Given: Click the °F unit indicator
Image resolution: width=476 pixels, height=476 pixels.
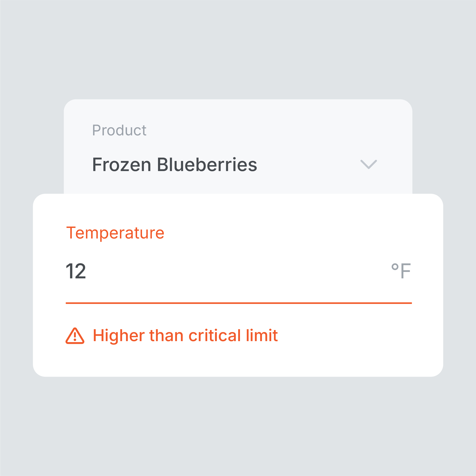Looking at the screenshot, I should point(401,271).
